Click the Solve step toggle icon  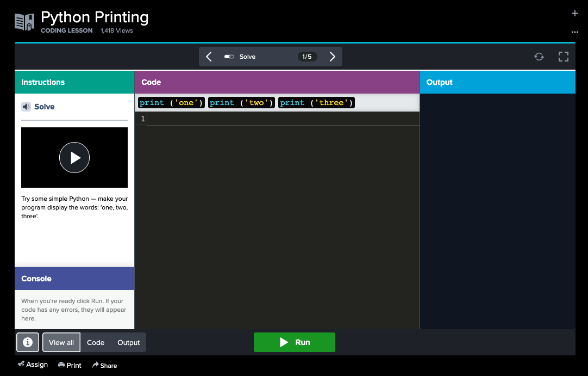point(229,57)
